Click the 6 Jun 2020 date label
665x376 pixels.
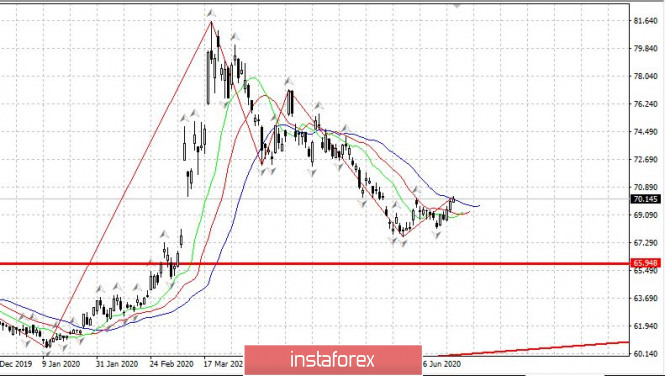tap(441, 364)
